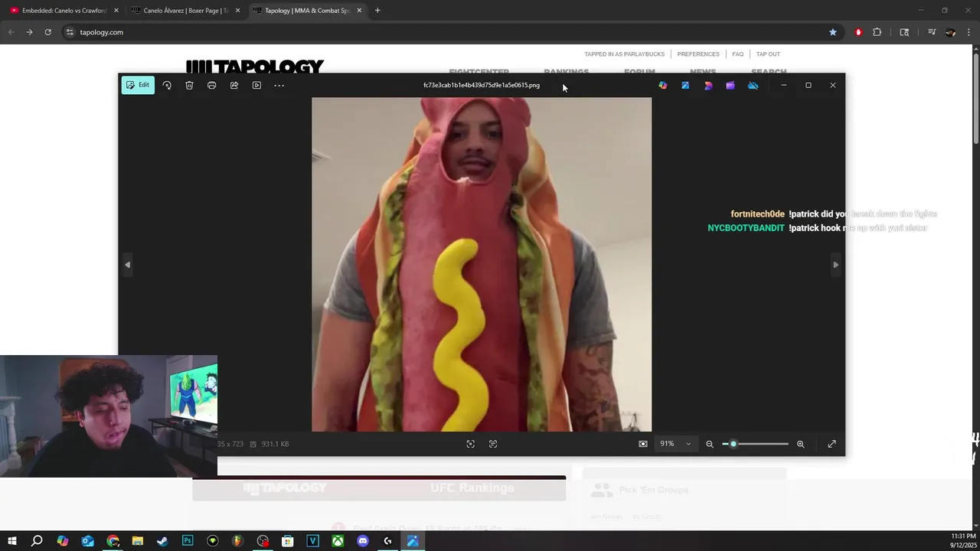Open Discord from taskbar

[363, 541]
